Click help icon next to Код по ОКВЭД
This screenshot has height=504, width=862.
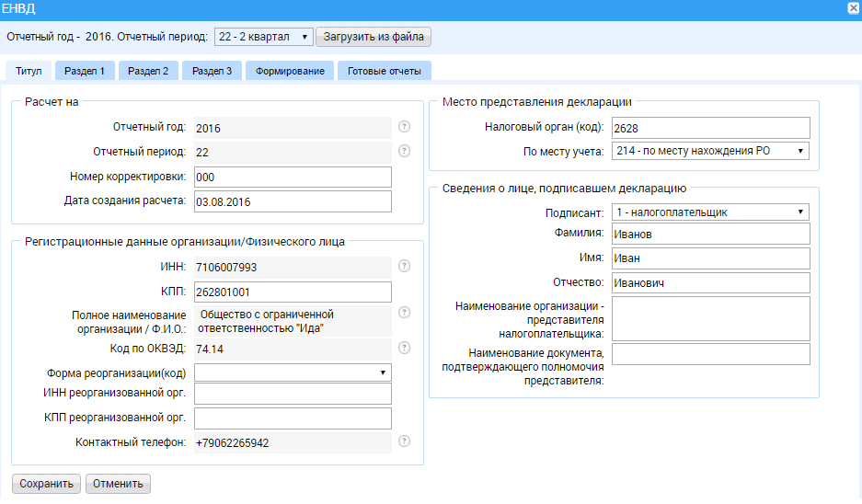coord(404,348)
